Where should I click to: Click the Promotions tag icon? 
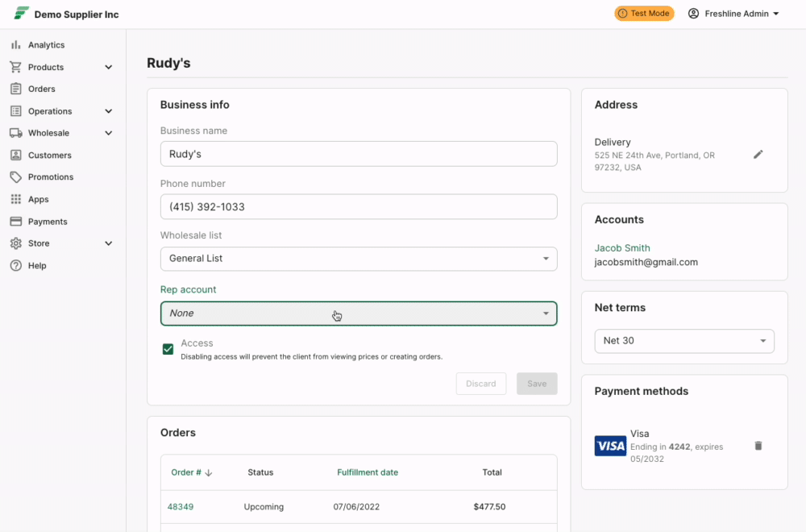tap(15, 177)
